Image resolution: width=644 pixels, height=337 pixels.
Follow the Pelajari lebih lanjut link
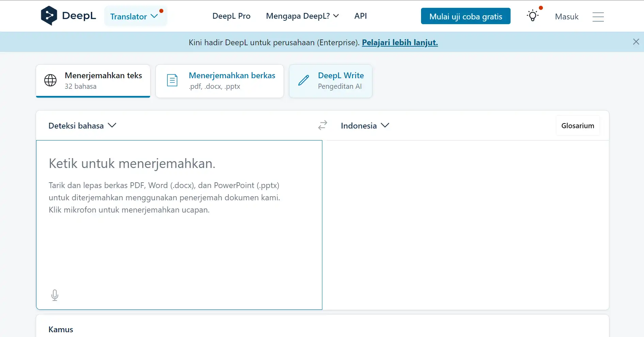(400, 43)
